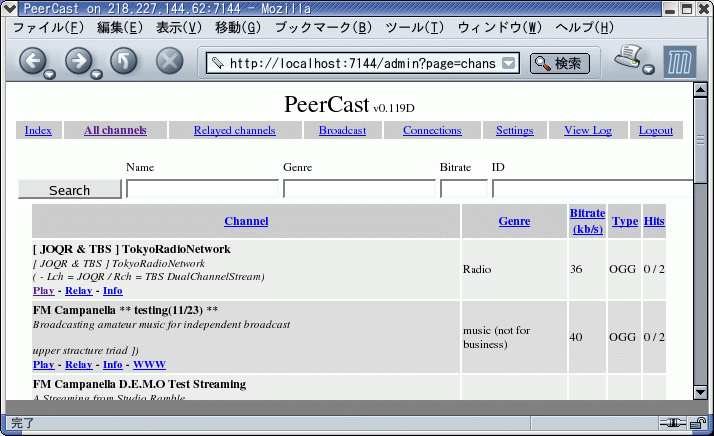This screenshot has width=714, height=436.
Task: Sort by the Type column header
Action: 625,221
